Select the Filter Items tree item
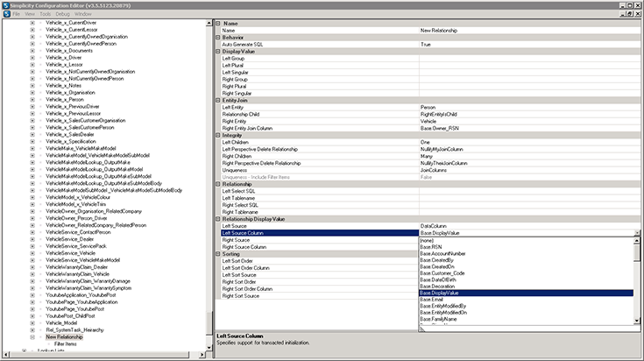This screenshot has height=361, width=644. (x=66, y=344)
